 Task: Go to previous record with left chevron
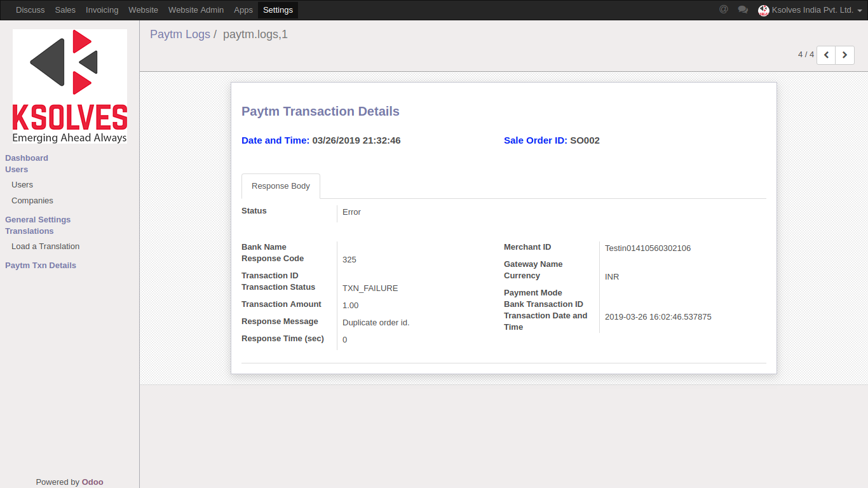tap(826, 55)
